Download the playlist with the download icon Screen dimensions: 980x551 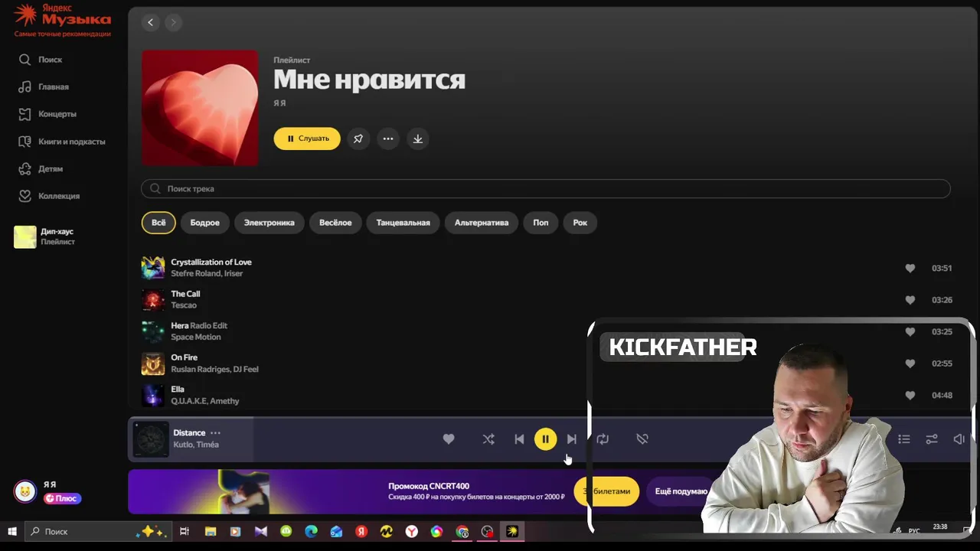(x=418, y=139)
